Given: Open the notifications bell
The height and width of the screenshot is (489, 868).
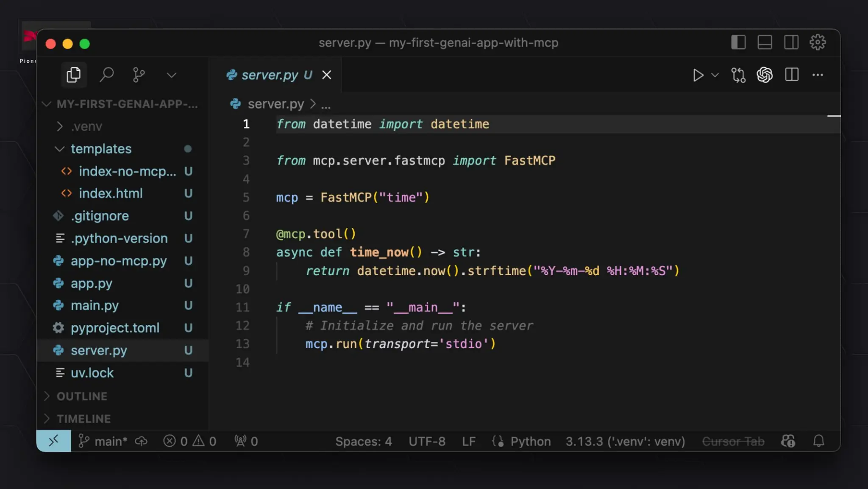Looking at the screenshot, I should click(x=818, y=441).
